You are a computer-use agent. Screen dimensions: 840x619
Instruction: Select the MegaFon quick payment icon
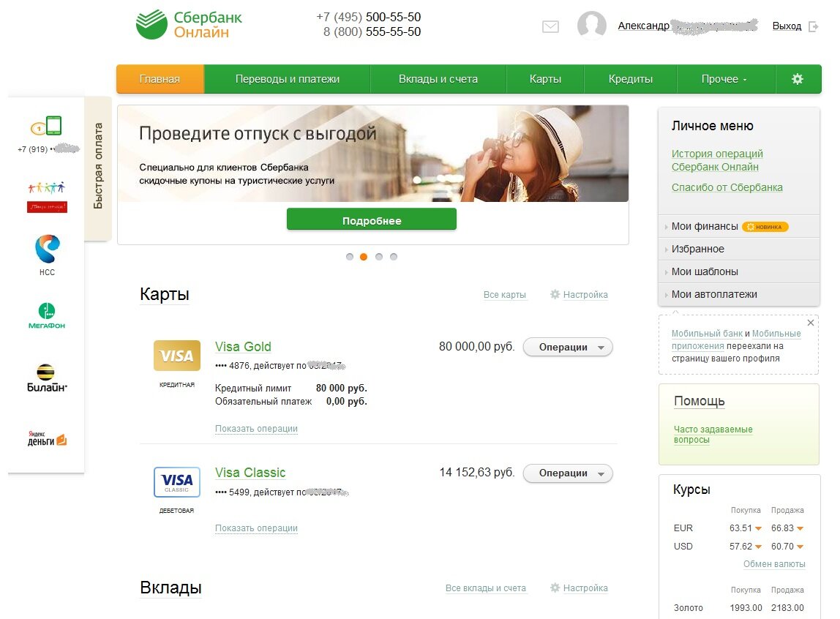(47, 315)
